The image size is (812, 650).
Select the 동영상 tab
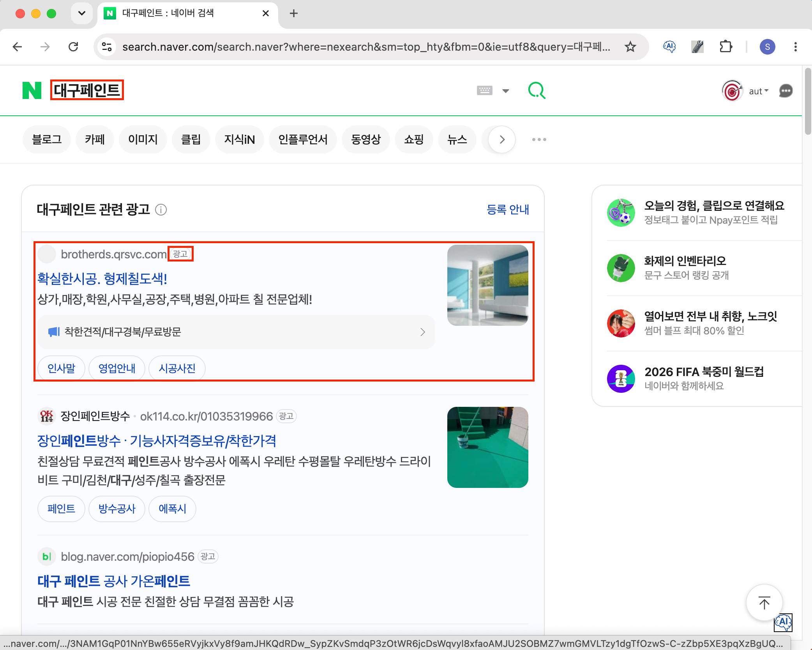[365, 140]
